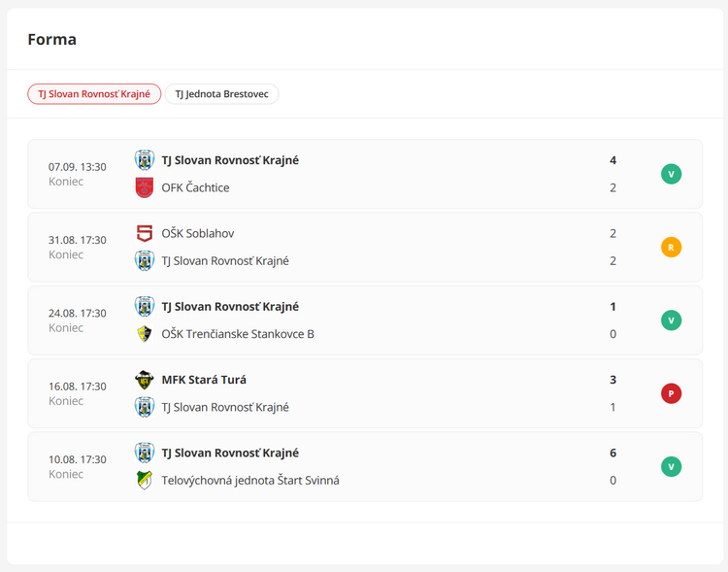Open Telovýchovná jednota Štart Svinná link

tap(249, 480)
